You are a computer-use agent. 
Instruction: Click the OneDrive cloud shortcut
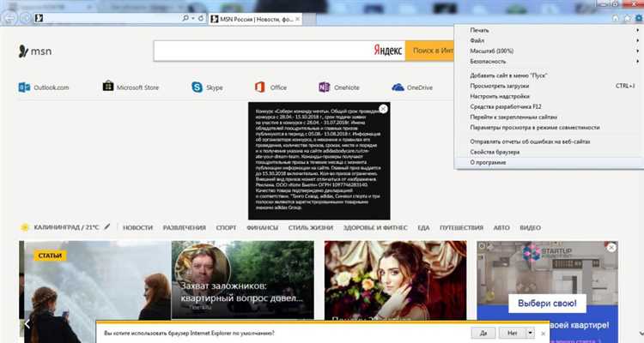[x=412, y=87]
